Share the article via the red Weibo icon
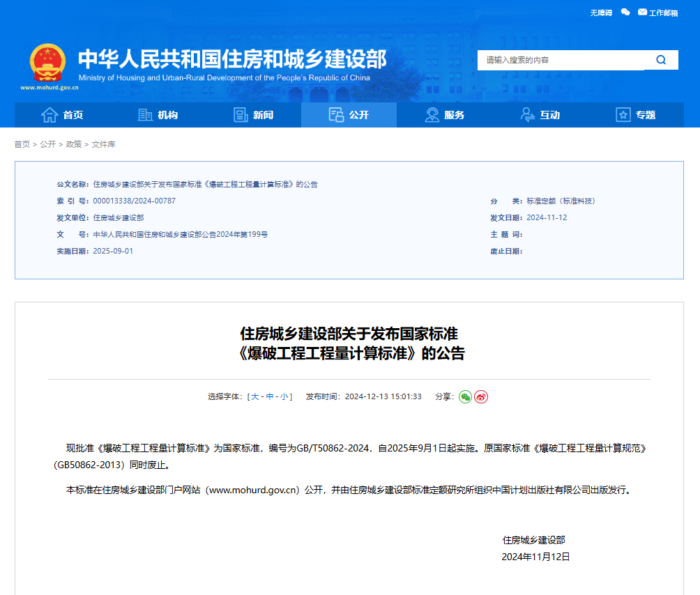Screen dimensions: 700x595 (x=480, y=396)
